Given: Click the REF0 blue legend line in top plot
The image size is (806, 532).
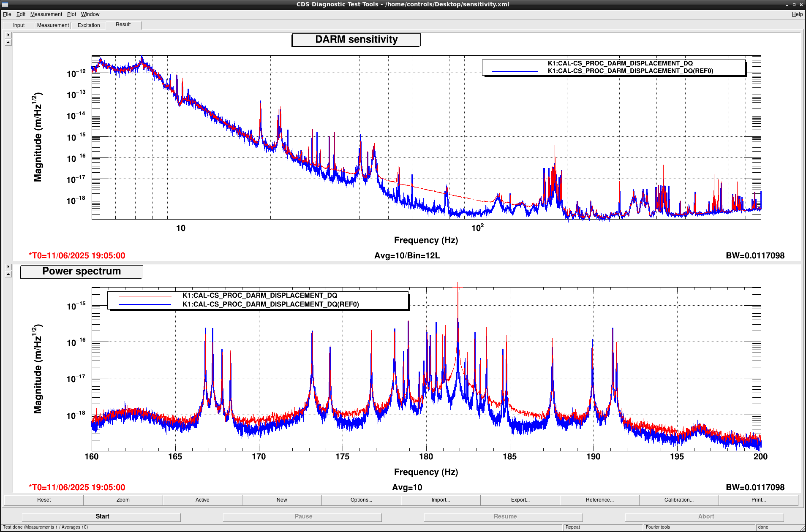Looking at the screenshot, I should point(515,71).
